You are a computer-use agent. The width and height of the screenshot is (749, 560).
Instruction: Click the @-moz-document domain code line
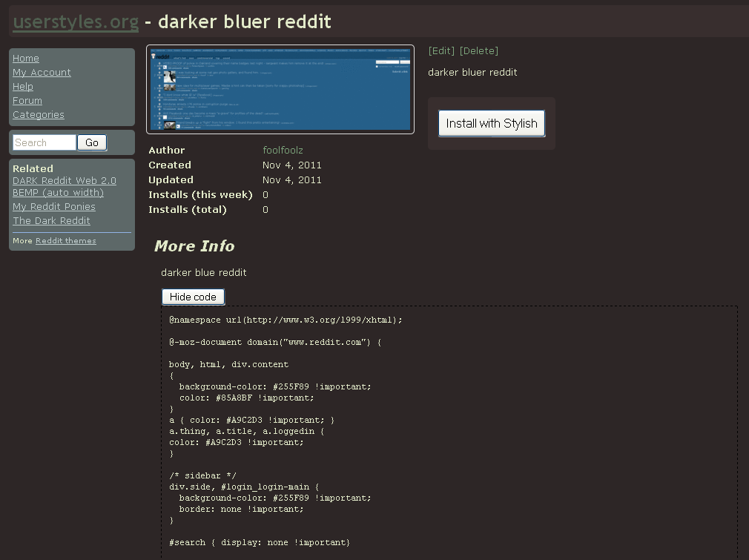pos(275,342)
